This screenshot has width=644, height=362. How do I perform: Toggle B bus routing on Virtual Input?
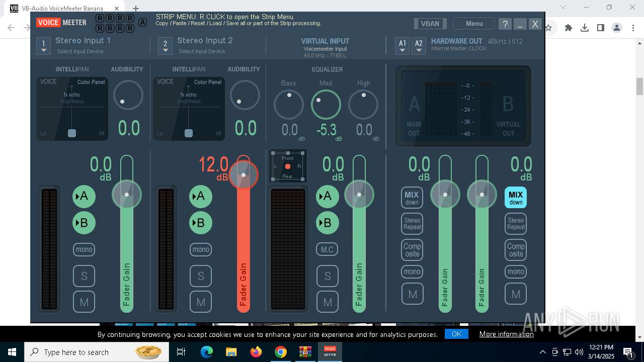[x=328, y=223]
